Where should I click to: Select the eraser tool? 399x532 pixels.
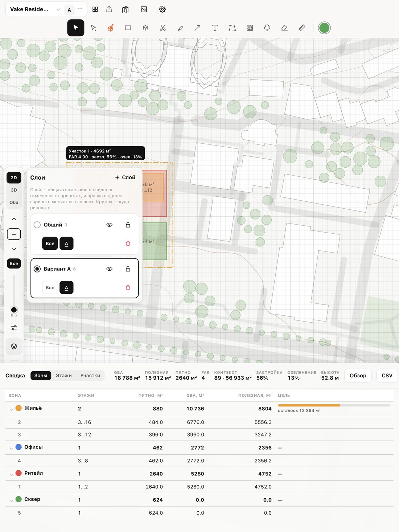click(285, 28)
